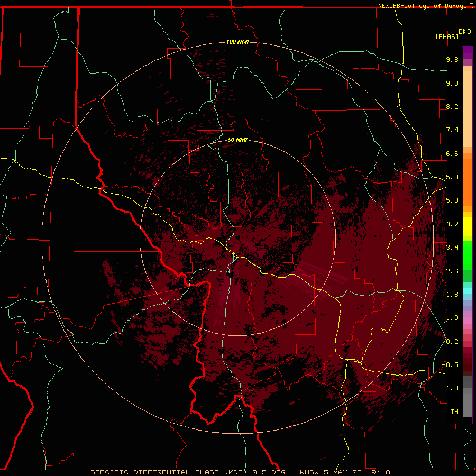Select the 9.8 legend value

coord(452,59)
